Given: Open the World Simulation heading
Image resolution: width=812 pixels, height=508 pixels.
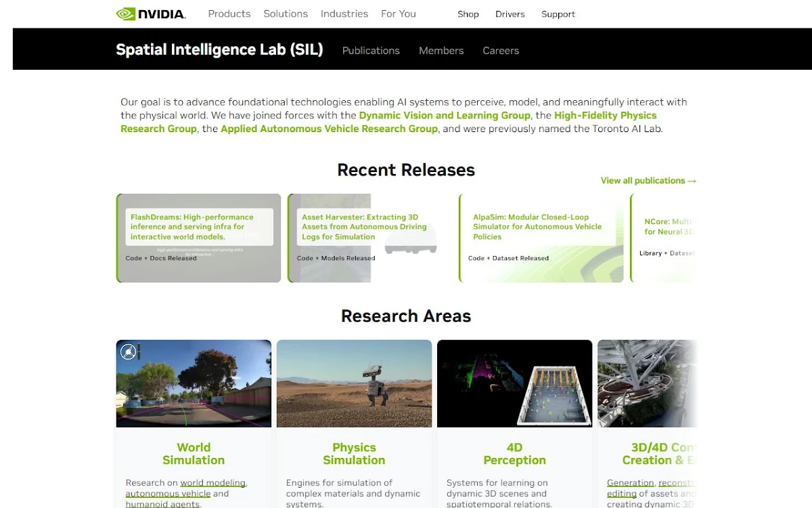Looking at the screenshot, I should (x=194, y=454).
